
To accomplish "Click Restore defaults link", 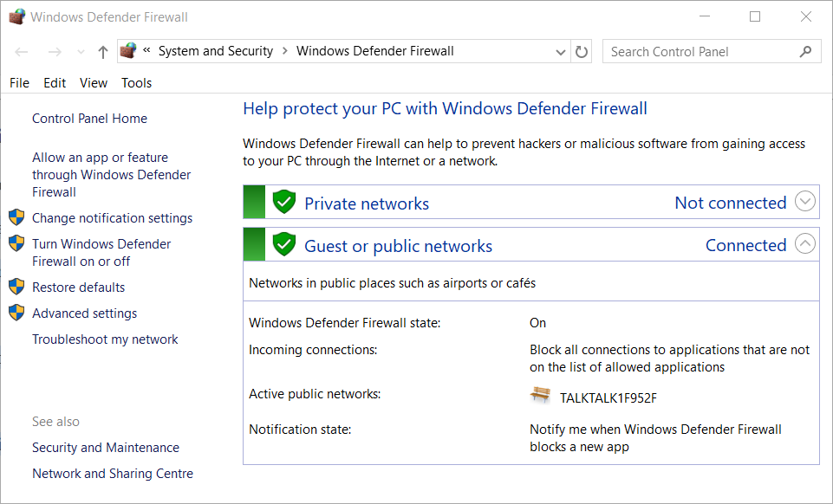I will tap(79, 287).
